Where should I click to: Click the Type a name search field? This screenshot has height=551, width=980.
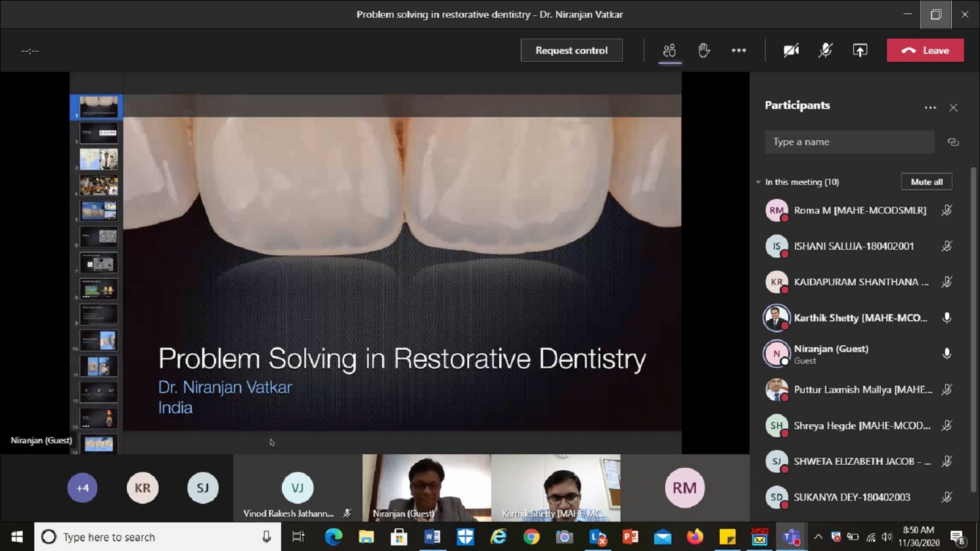[849, 142]
